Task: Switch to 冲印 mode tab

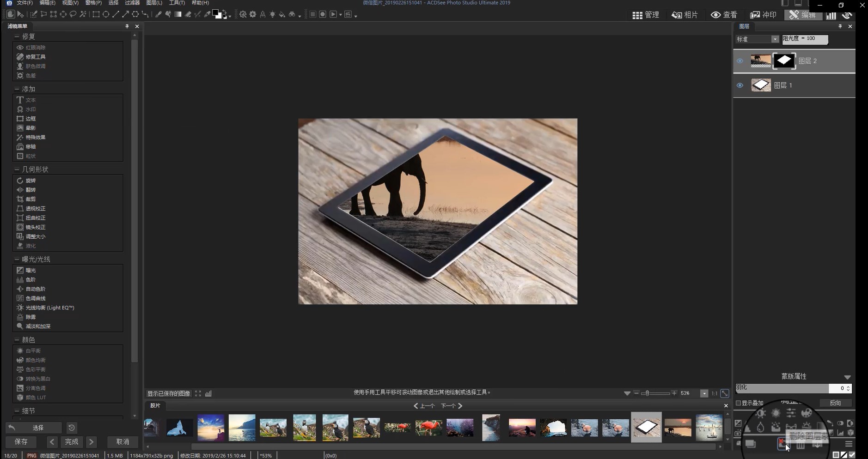Action: coord(763,15)
